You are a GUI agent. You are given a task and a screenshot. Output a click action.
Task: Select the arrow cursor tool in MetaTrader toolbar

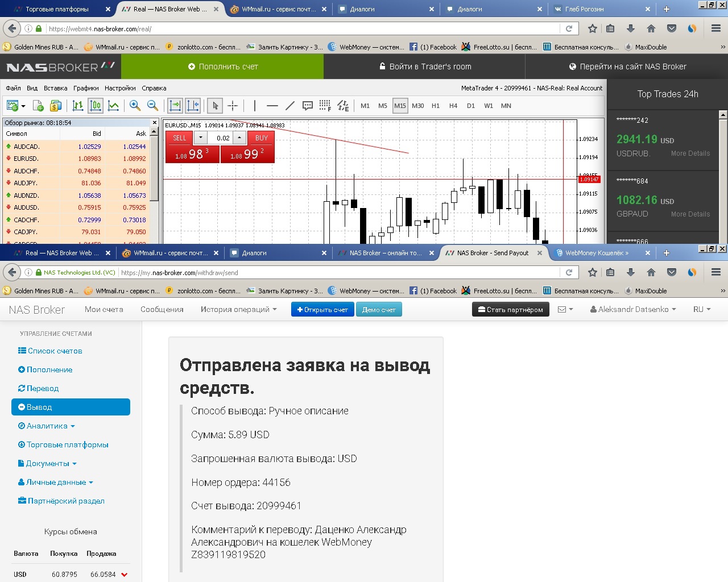pyautogui.click(x=215, y=106)
